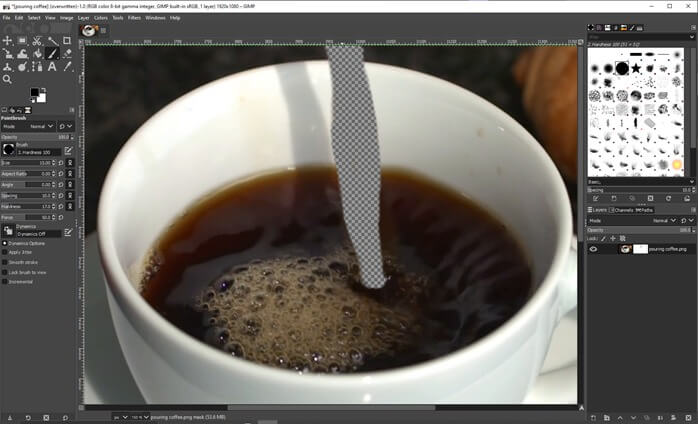Toggle the link Hardness to brush button
The width and height of the screenshot is (698, 424).
(x=70, y=206)
